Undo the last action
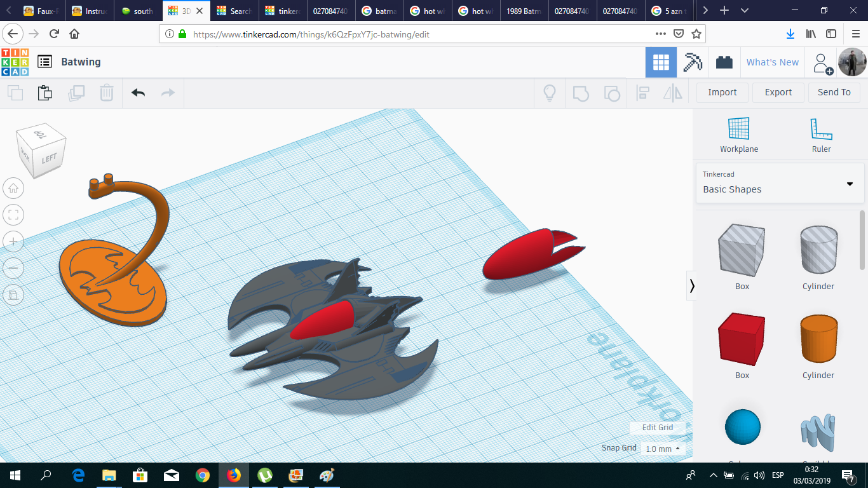The image size is (868, 488). tap(139, 93)
